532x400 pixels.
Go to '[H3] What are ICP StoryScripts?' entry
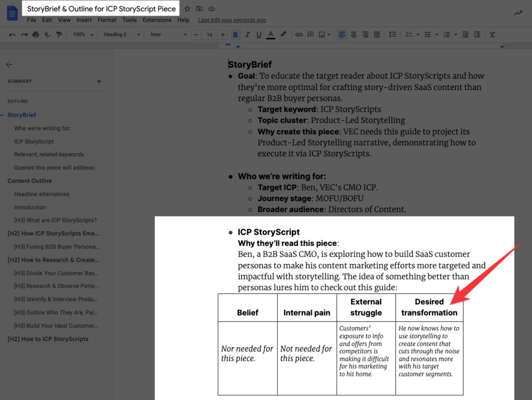pyautogui.click(x=55, y=220)
